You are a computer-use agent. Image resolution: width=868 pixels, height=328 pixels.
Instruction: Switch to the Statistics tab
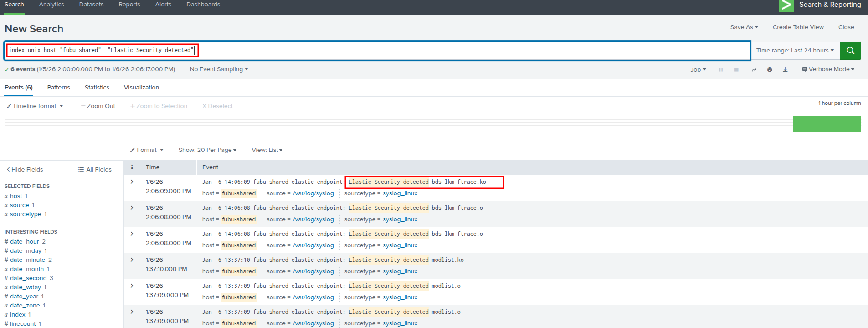pos(97,88)
